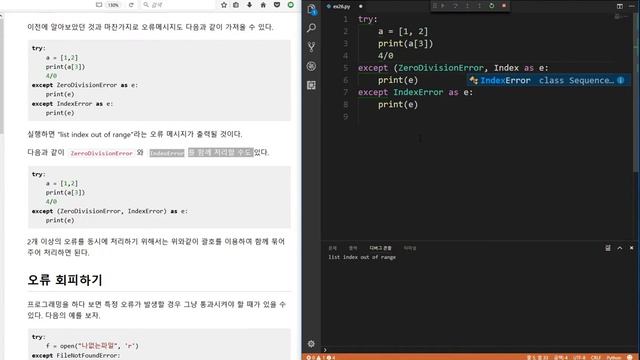This screenshot has width=640, height=360.
Task: Open the browser downloads arrow
Action: coord(249,5)
